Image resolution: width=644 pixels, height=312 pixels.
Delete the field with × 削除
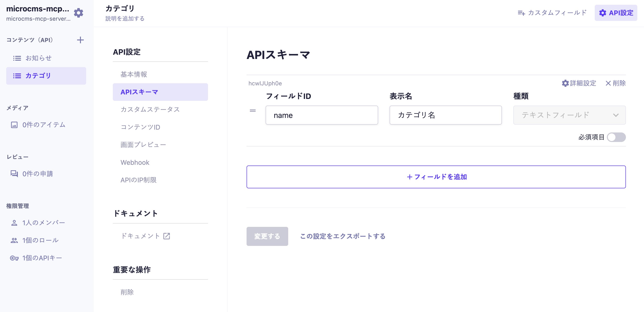(x=615, y=83)
